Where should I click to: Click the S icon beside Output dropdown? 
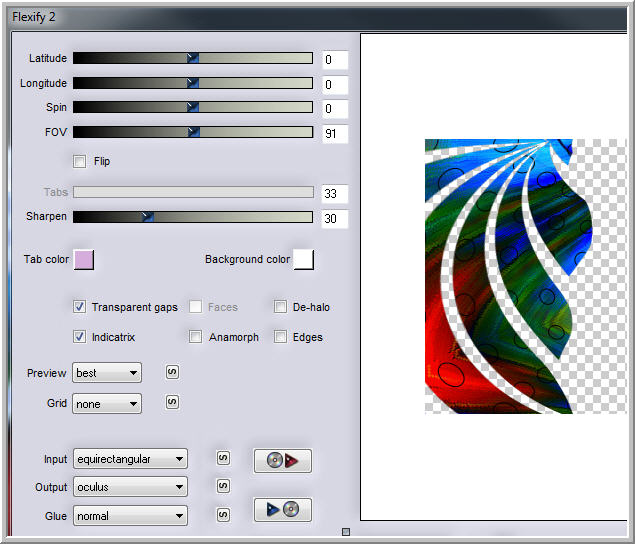[x=223, y=486]
